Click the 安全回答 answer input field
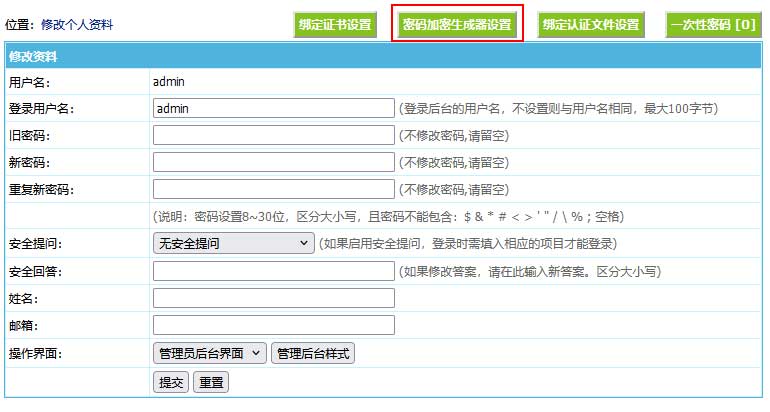The width and height of the screenshot is (770, 412). tap(273, 271)
